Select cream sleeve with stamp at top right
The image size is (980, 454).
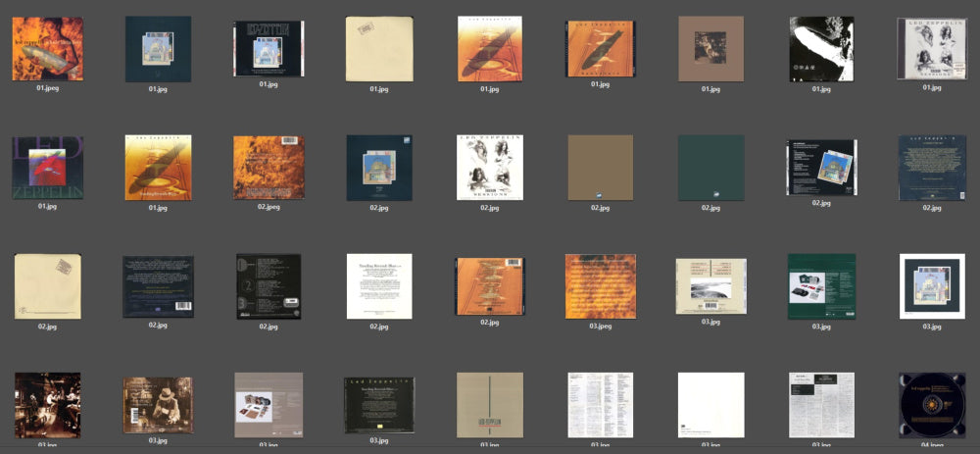coord(47,286)
